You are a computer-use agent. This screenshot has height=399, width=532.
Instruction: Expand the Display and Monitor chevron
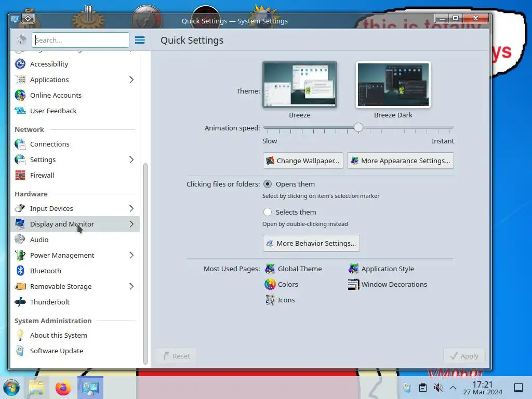tap(131, 224)
